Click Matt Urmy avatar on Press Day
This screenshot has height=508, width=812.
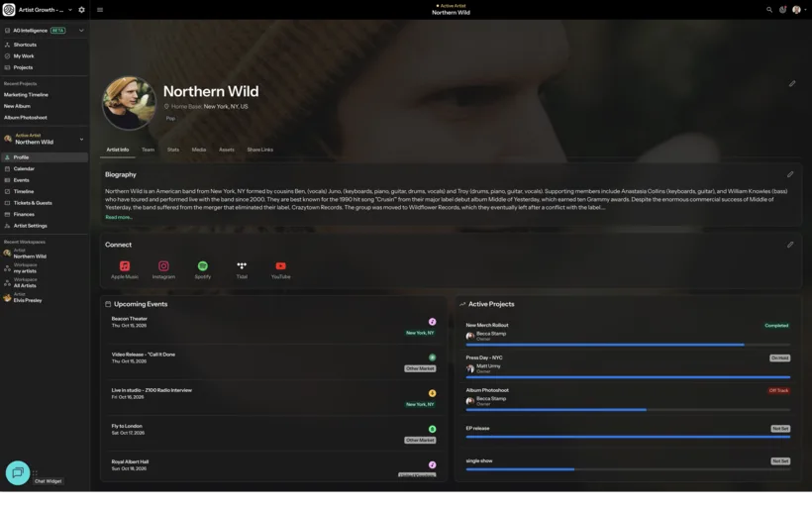click(x=470, y=368)
